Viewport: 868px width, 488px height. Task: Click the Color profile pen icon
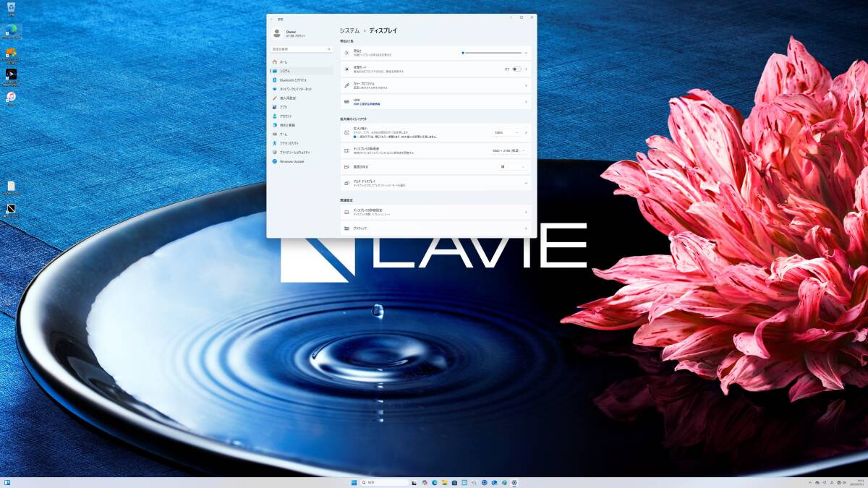coord(347,85)
